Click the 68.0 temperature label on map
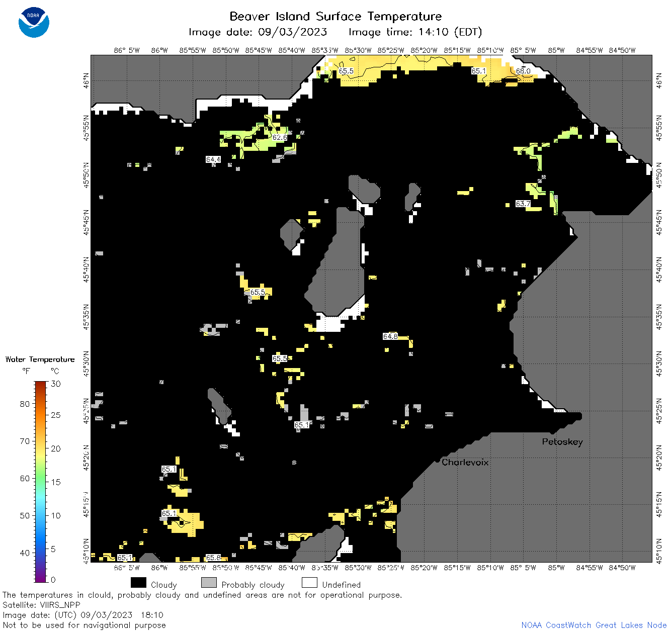This screenshot has height=633, width=672. point(523,71)
